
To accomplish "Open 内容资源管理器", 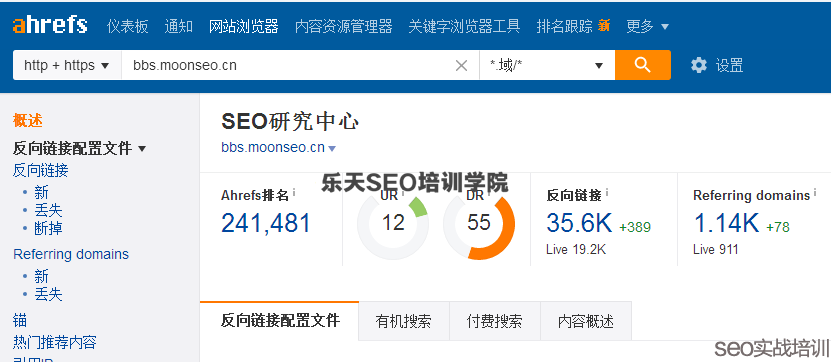I will [343, 26].
